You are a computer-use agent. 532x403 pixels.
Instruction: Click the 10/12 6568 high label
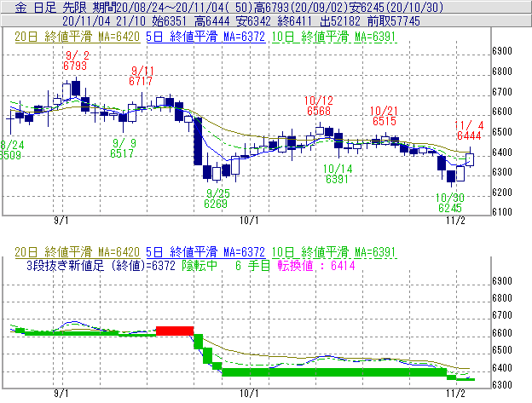(x=319, y=106)
